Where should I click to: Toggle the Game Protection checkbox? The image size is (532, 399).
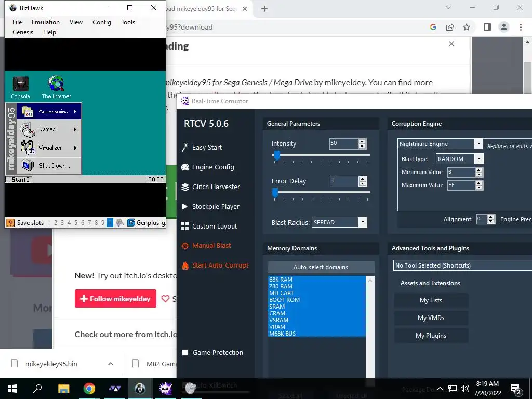point(185,353)
